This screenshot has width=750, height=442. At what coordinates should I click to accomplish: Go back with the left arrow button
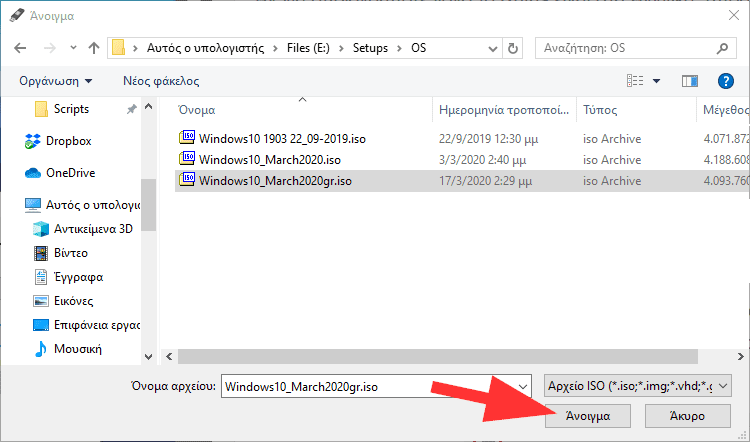20,48
